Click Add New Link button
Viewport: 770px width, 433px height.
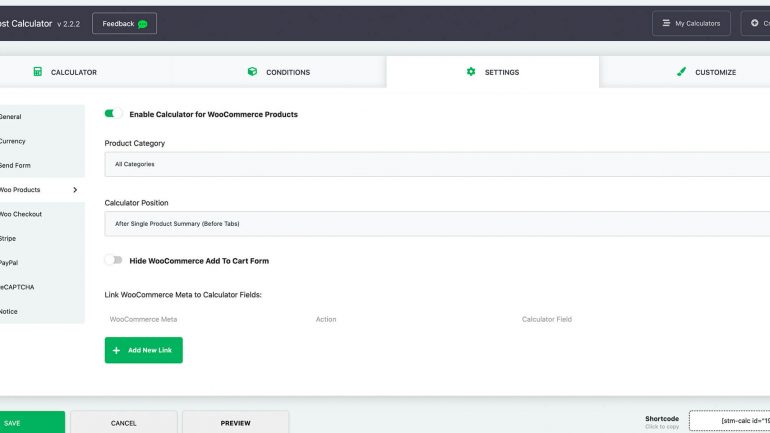pyautogui.click(x=143, y=350)
